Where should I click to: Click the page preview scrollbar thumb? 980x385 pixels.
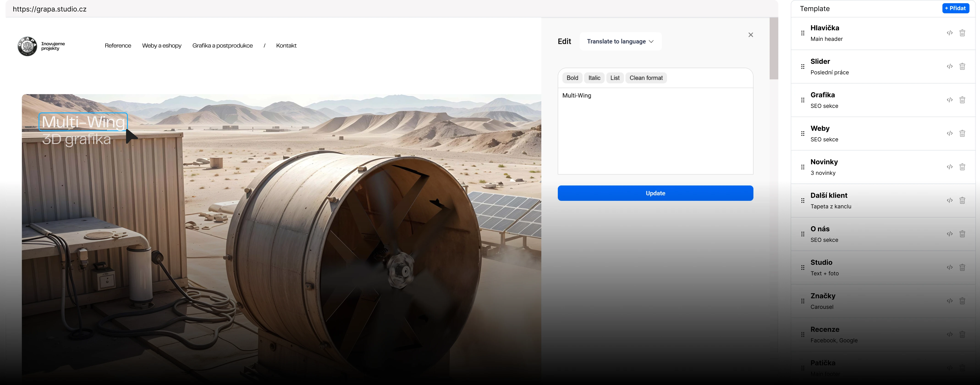[x=774, y=48]
